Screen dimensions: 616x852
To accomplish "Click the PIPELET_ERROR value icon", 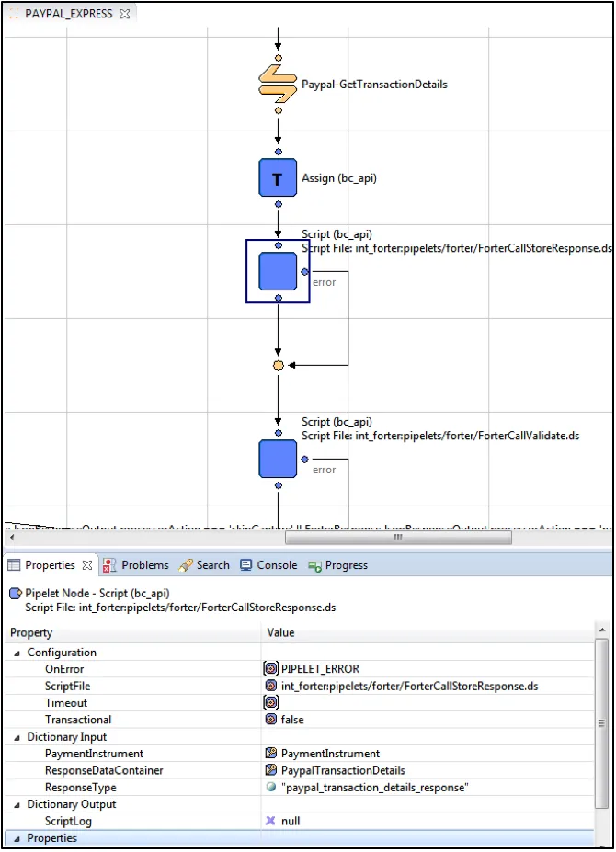I will pos(270,668).
